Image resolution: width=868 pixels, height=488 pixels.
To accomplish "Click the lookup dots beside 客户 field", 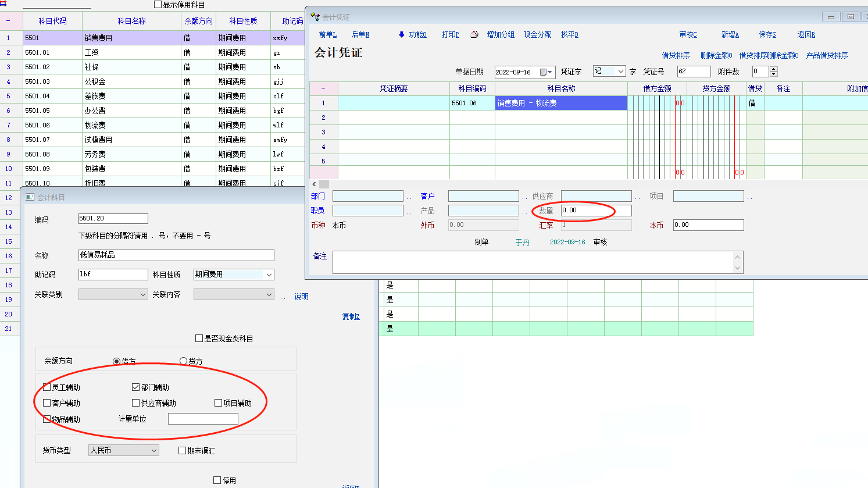I will [525, 197].
